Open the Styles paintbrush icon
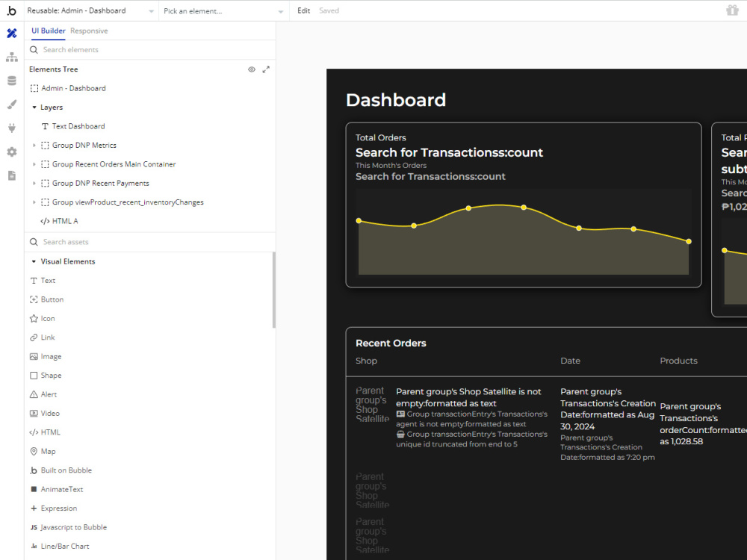Image resolution: width=747 pixels, height=560 pixels. click(x=12, y=105)
